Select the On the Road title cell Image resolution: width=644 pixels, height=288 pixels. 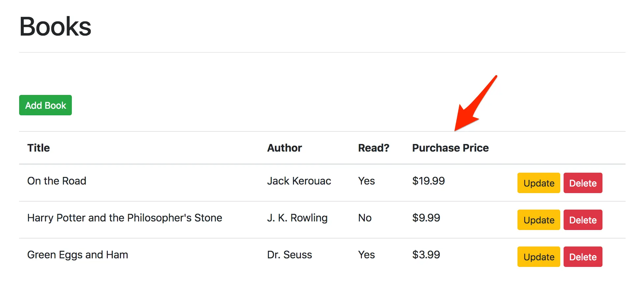point(57,181)
